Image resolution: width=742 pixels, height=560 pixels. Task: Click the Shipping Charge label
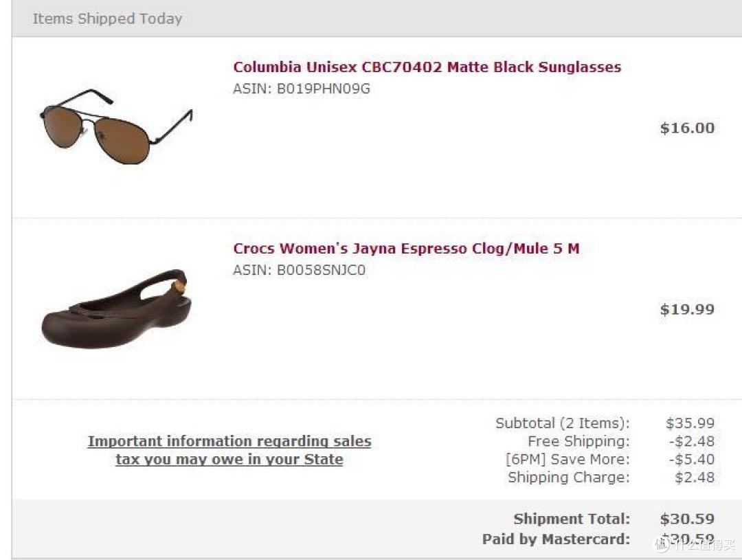[x=569, y=477]
